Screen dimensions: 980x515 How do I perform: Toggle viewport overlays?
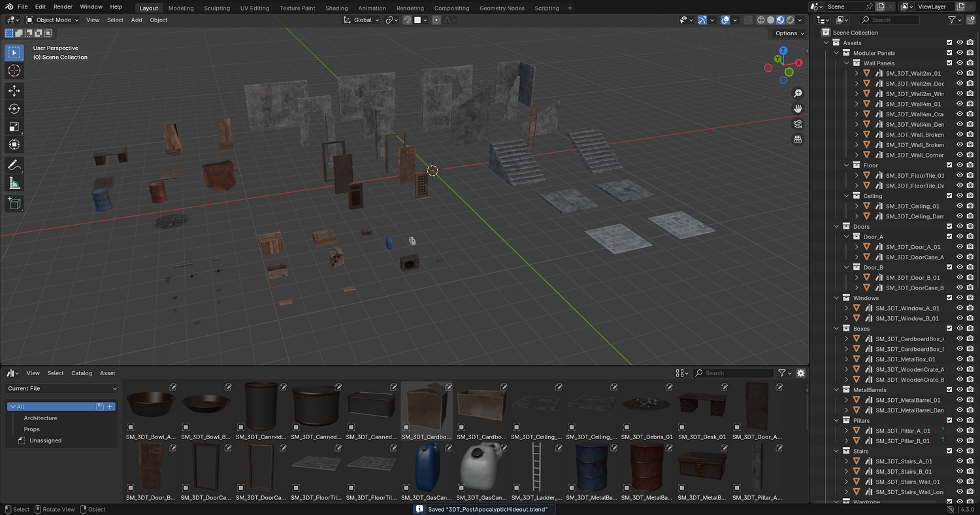725,20
